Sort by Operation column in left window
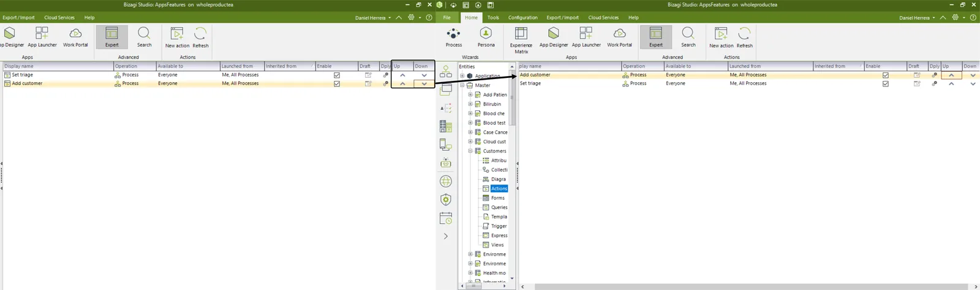 134,66
